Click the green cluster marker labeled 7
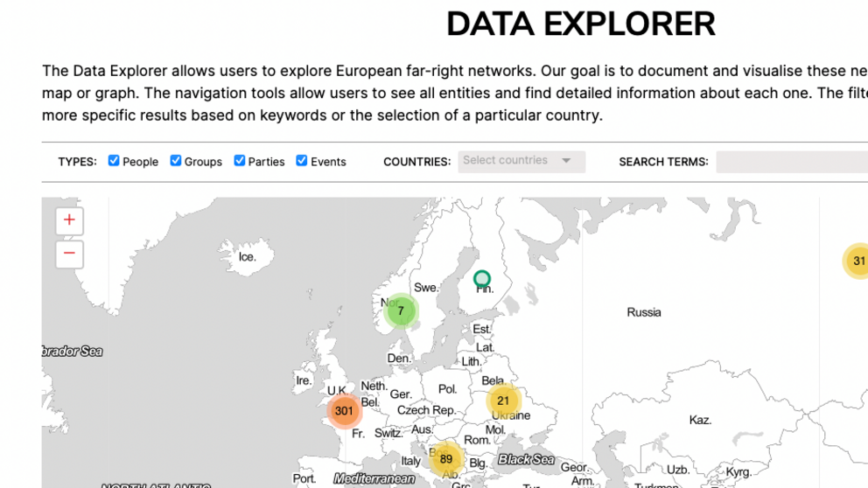The image size is (868, 488). (401, 310)
